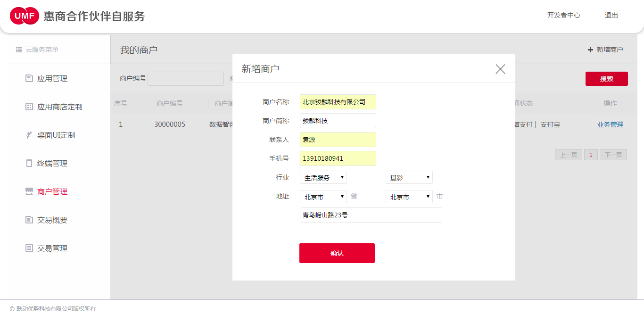This screenshot has width=644, height=314.
Task: Click the 交易管理 sidebar icon
Action: tap(29, 248)
